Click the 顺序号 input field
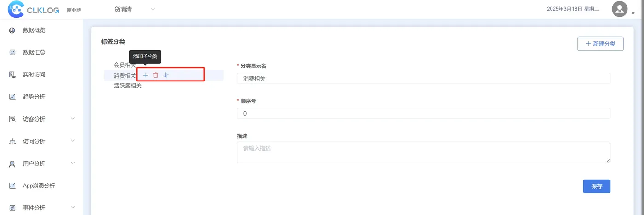644x215 pixels. pyautogui.click(x=424, y=113)
